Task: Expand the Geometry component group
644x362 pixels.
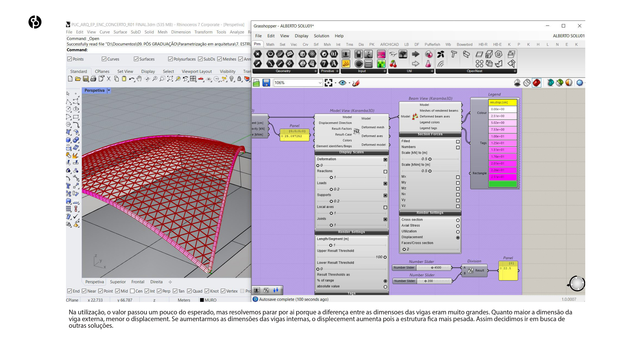Action: 315,71
